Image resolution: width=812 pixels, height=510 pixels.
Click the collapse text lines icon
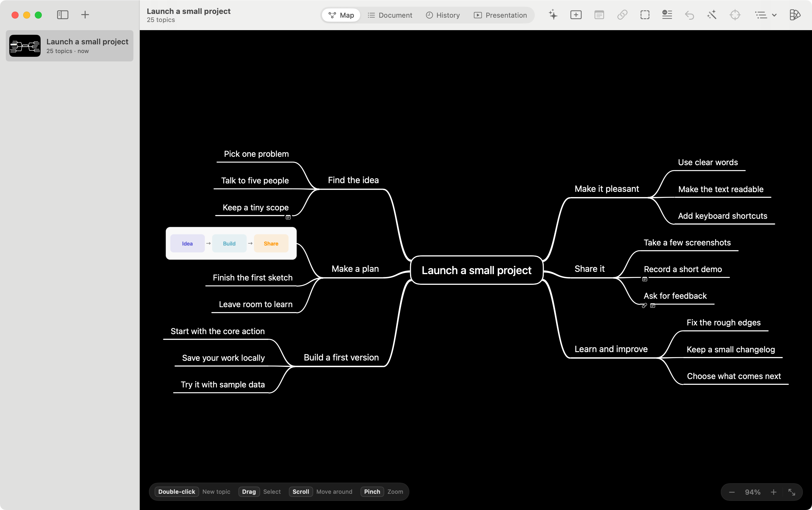coord(667,15)
